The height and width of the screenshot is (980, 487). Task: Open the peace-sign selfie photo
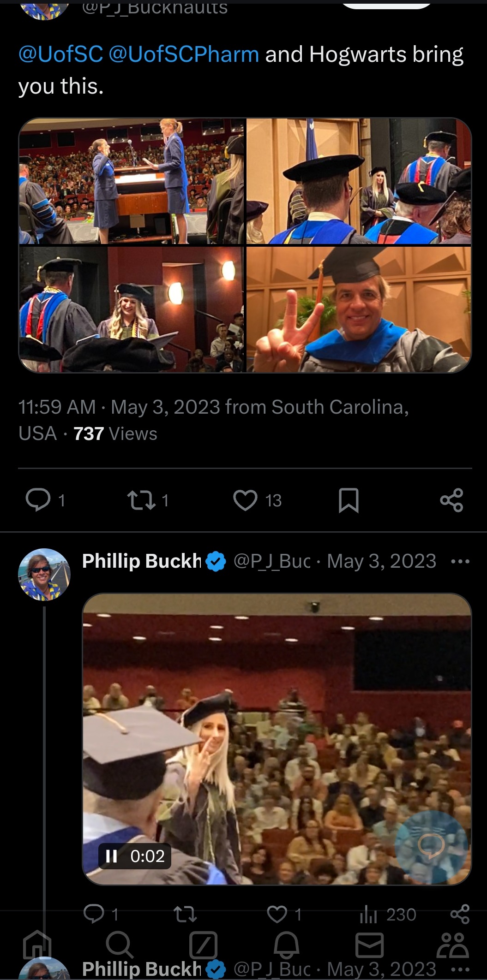pyautogui.click(x=359, y=309)
